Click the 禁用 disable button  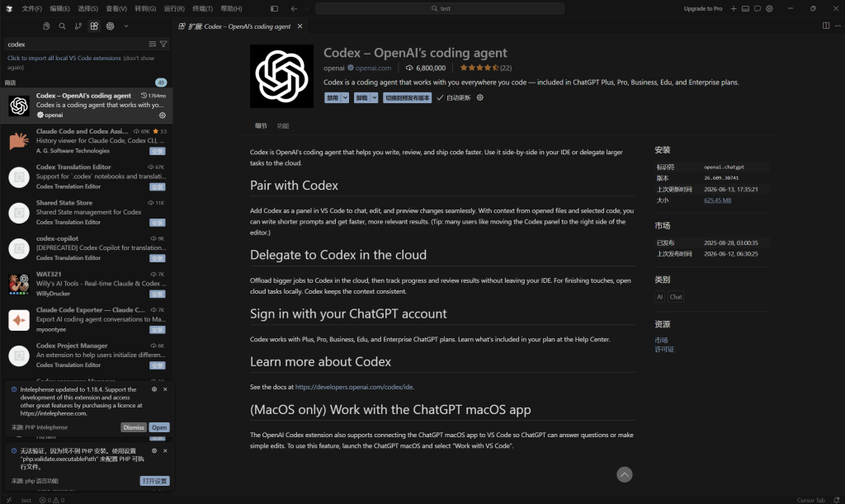tap(333, 97)
